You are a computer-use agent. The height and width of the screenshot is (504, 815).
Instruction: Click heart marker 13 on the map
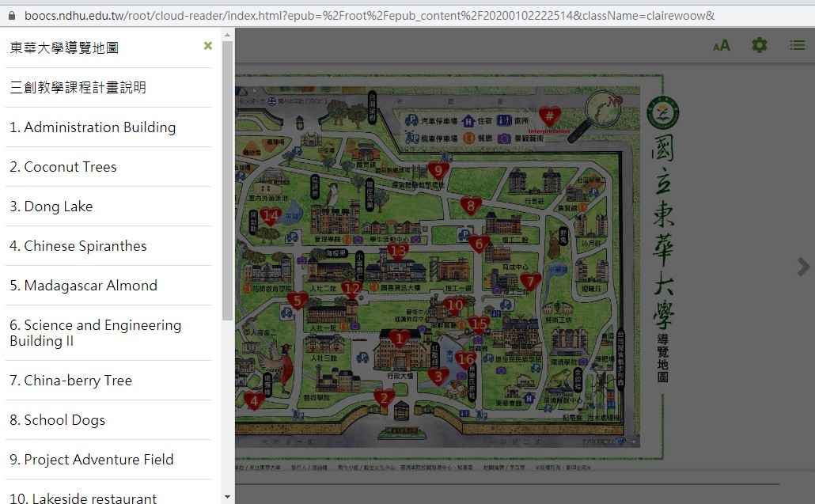coord(398,252)
